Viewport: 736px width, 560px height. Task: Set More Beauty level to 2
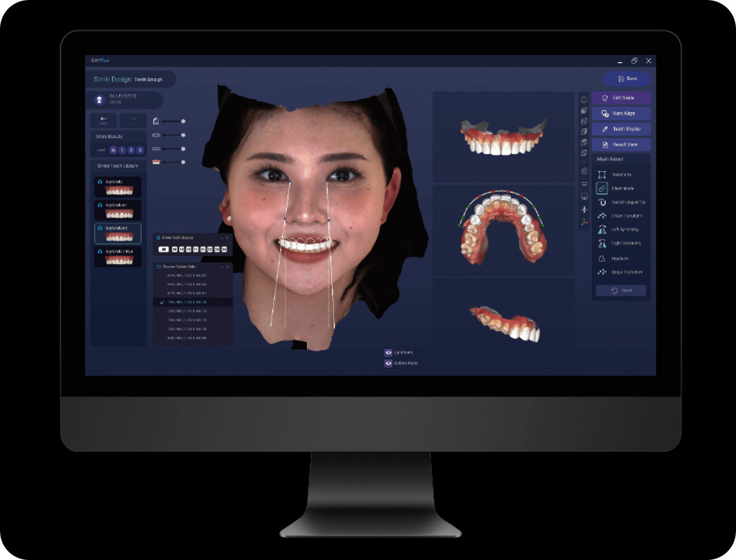131,150
